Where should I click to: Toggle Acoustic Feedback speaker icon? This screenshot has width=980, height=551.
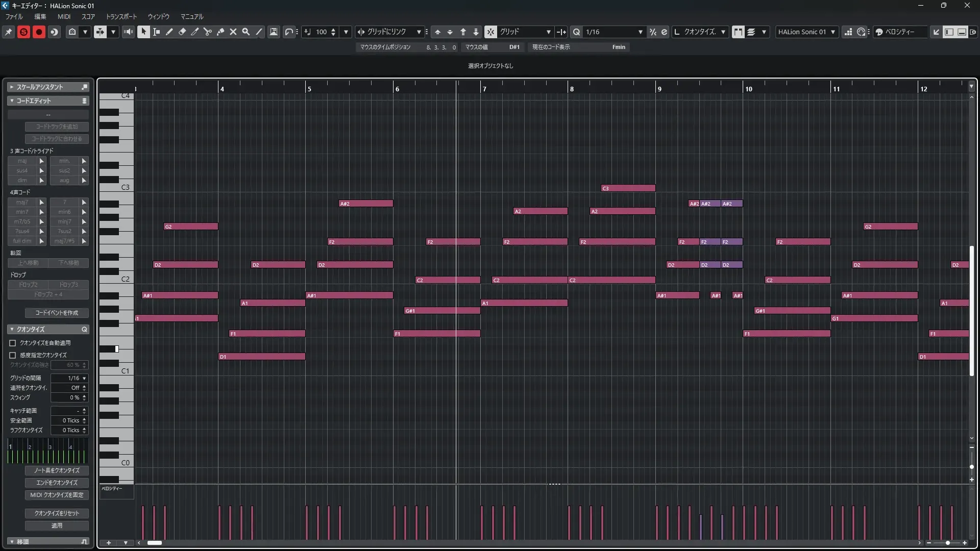click(x=129, y=32)
